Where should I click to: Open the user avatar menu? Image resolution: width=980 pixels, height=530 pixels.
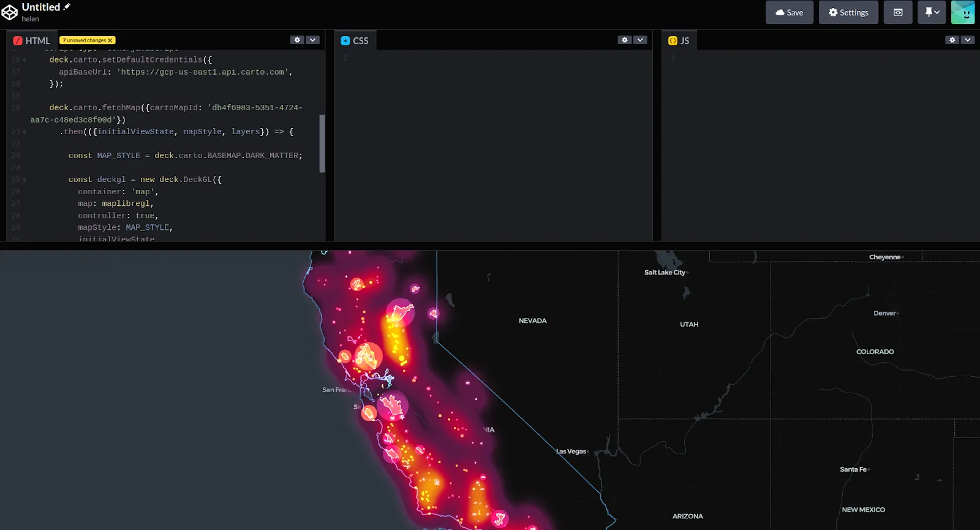click(x=962, y=12)
